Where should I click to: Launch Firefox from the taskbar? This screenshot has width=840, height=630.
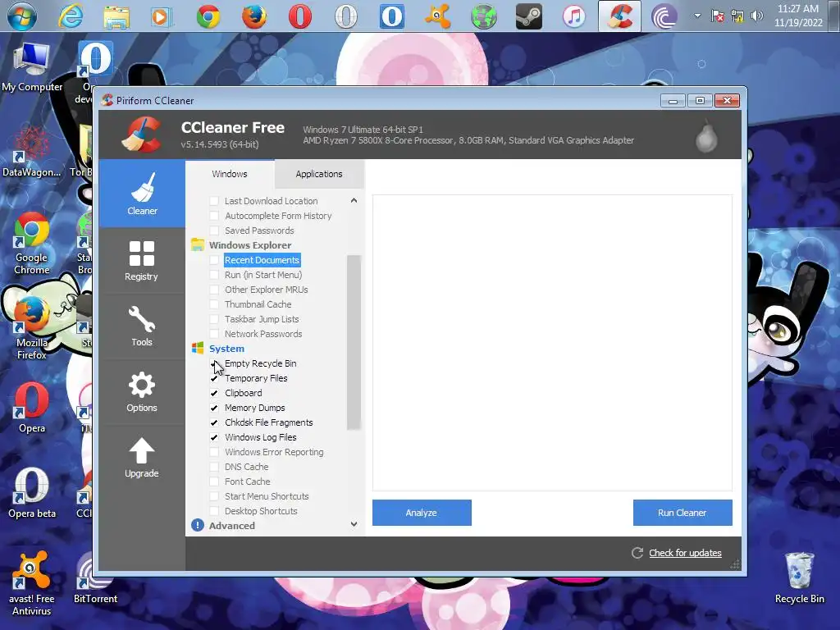click(254, 16)
